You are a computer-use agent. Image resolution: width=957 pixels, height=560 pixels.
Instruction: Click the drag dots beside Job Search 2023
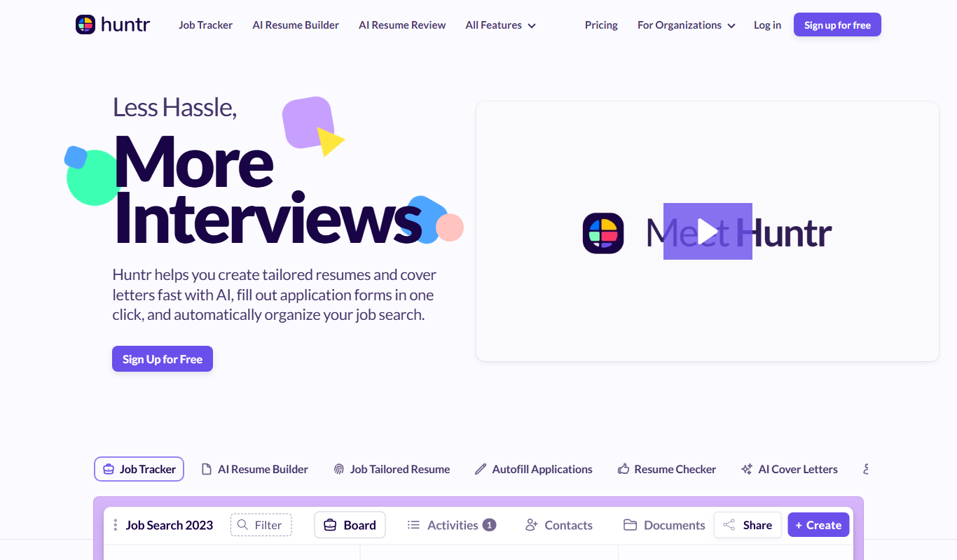tap(116, 525)
